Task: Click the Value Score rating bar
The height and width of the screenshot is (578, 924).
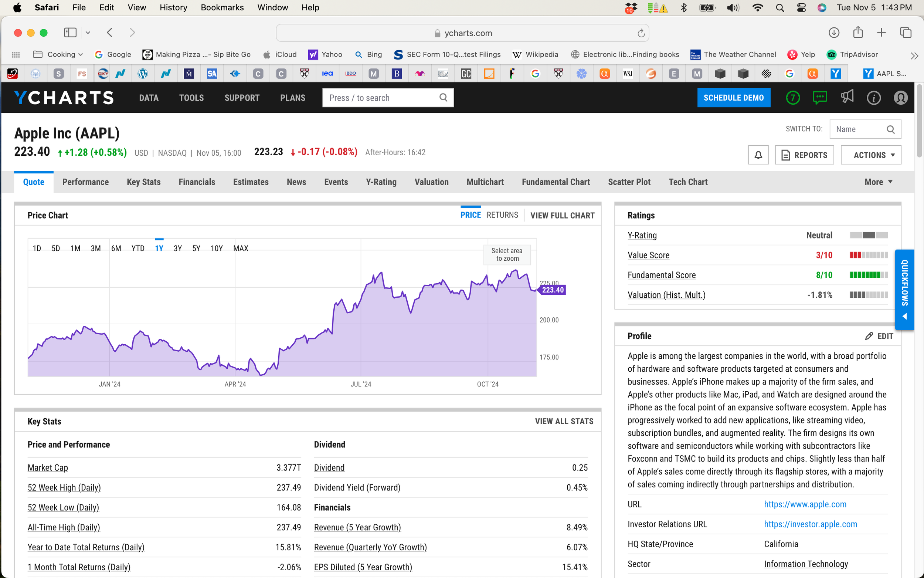Action: click(x=869, y=255)
